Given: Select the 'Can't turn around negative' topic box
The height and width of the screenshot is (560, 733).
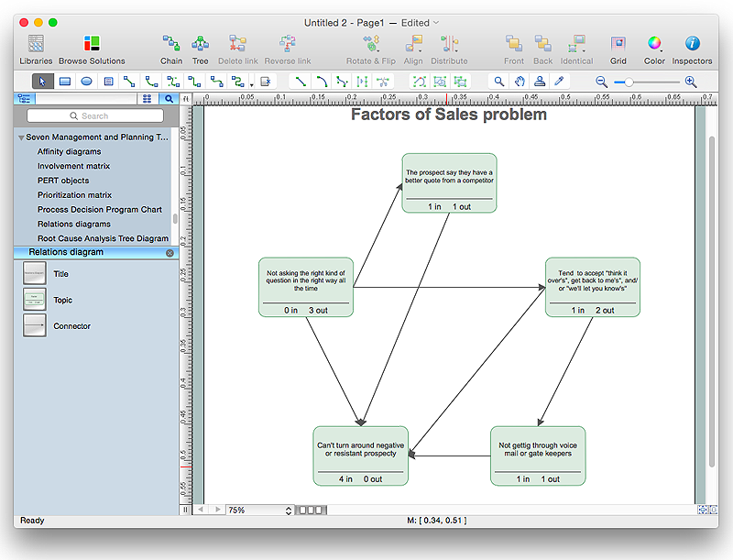Looking at the screenshot, I should click(x=360, y=456).
